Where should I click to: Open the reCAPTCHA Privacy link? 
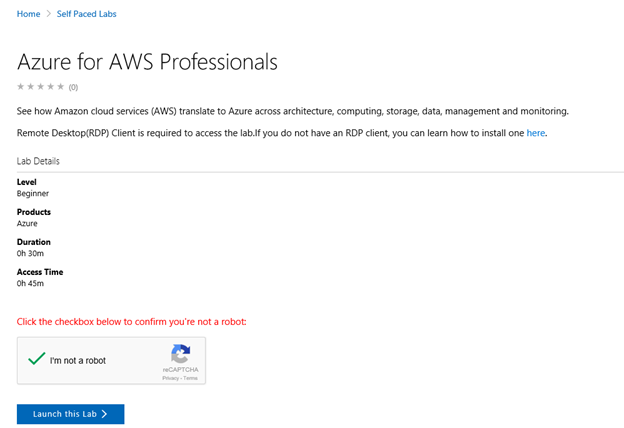(170, 378)
